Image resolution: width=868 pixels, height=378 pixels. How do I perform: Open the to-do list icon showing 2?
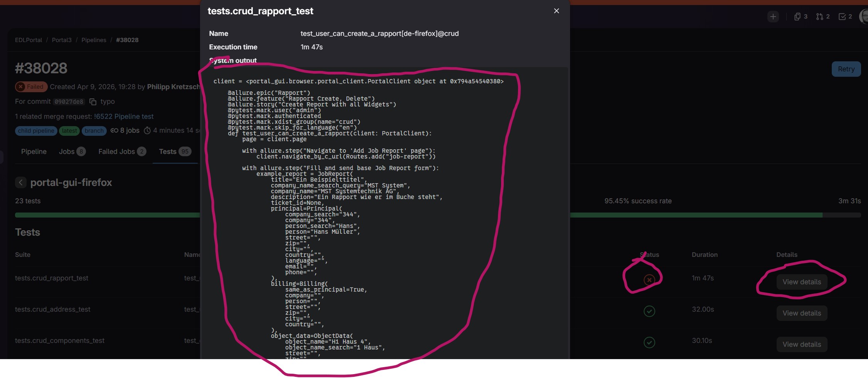click(845, 17)
